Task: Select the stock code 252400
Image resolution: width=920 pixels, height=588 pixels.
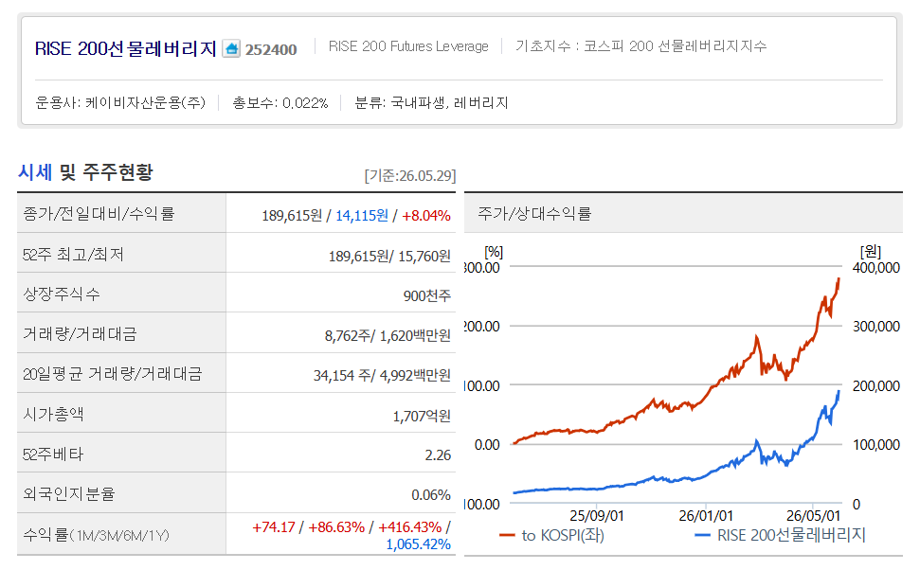Action: pos(271,49)
